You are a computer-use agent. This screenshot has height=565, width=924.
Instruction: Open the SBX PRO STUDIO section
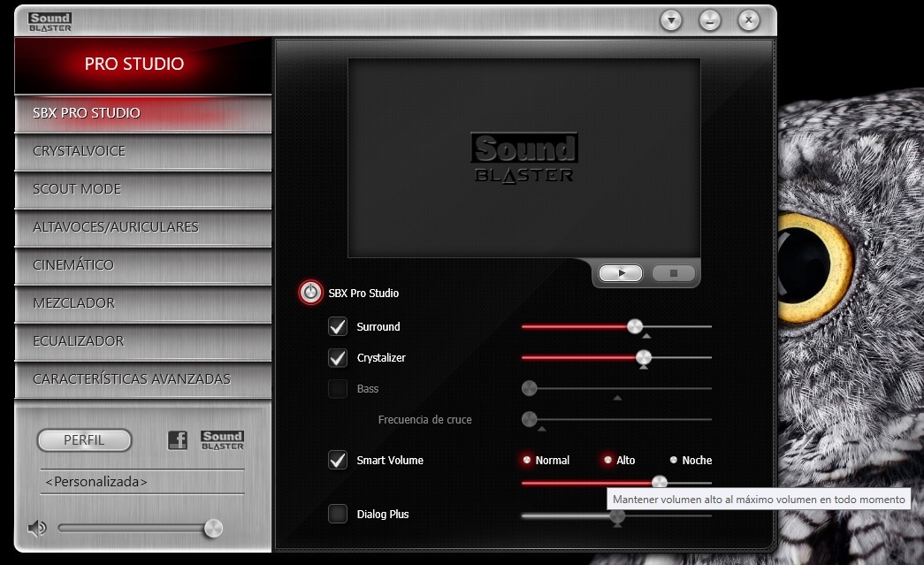tap(143, 113)
